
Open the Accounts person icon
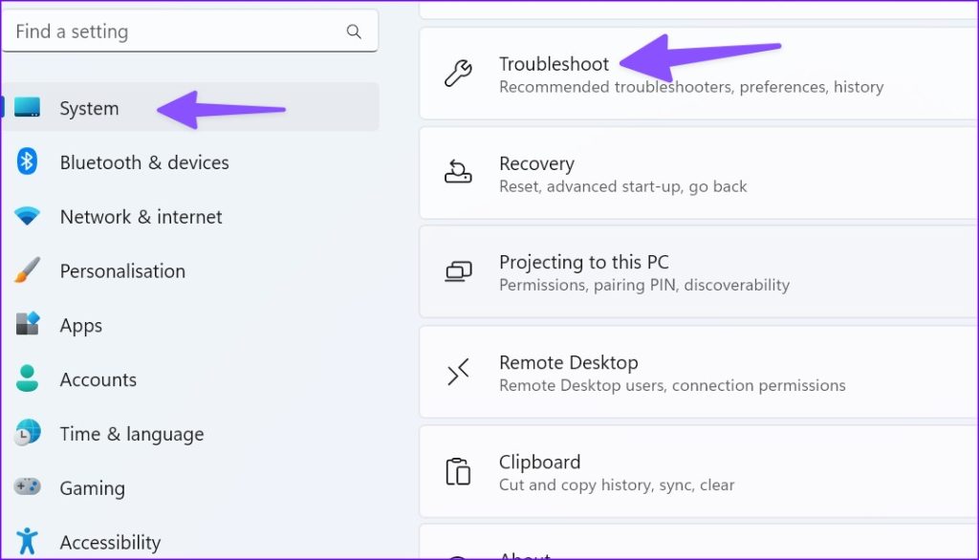coord(27,378)
